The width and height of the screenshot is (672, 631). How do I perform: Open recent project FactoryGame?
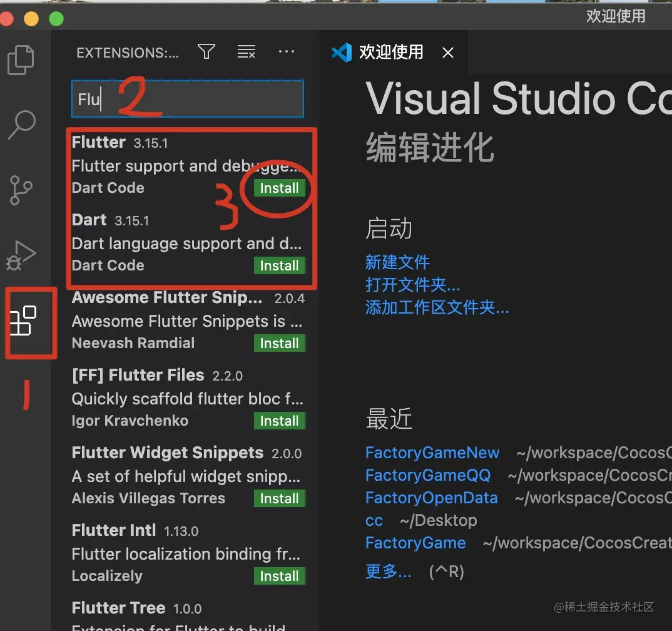pos(415,543)
